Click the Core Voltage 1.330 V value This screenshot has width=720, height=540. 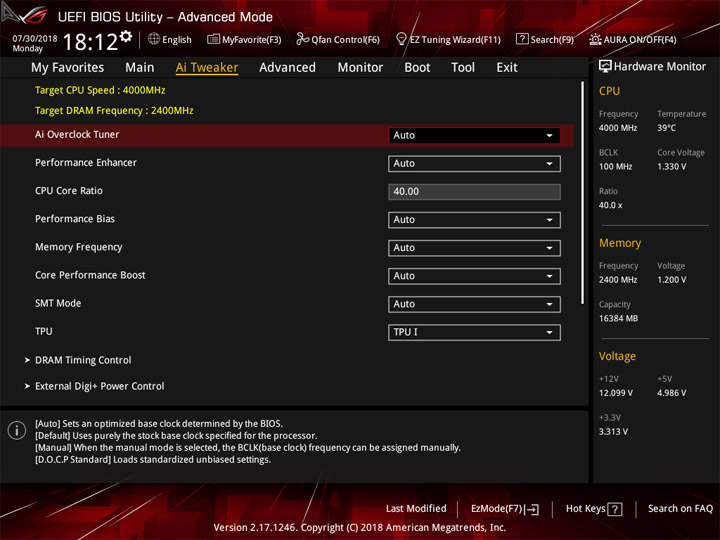671,167
